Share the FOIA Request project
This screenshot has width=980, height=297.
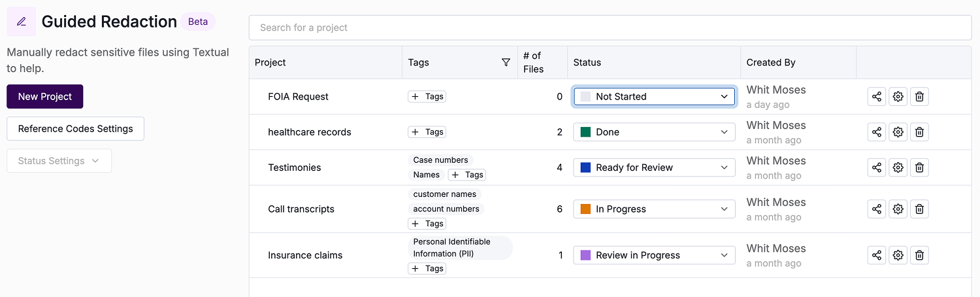coord(877,97)
